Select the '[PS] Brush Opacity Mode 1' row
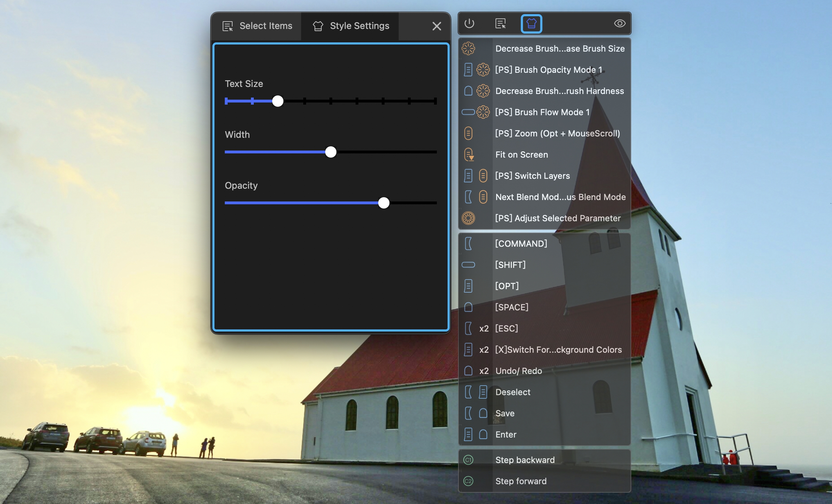This screenshot has width=832, height=504. [x=545, y=70]
